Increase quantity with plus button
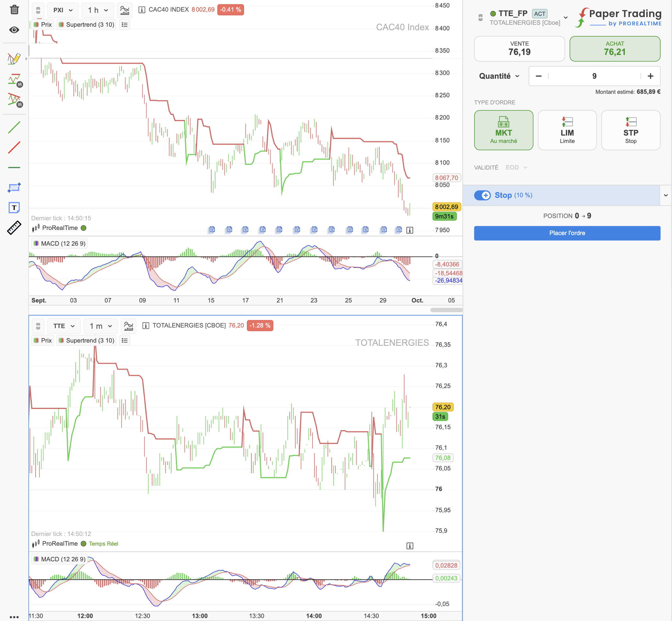Image resolution: width=672 pixels, height=621 pixels. click(650, 76)
